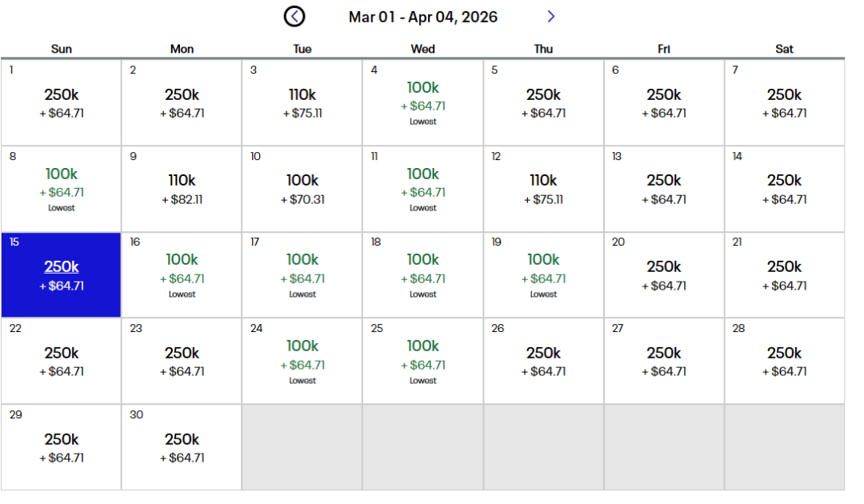Viewport: 864px width, 504px height.
Task: Select March 16 lowest 100k fare
Action: [x=182, y=274]
